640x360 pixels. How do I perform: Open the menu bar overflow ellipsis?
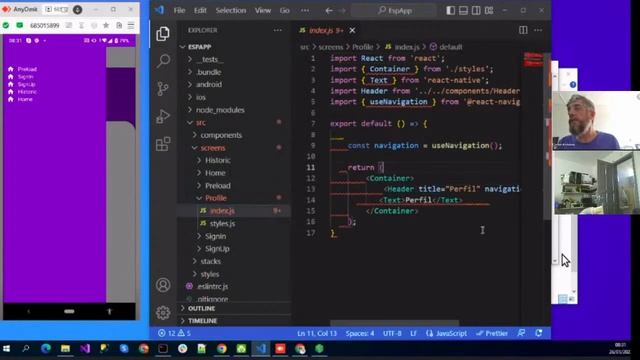(x=305, y=11)
